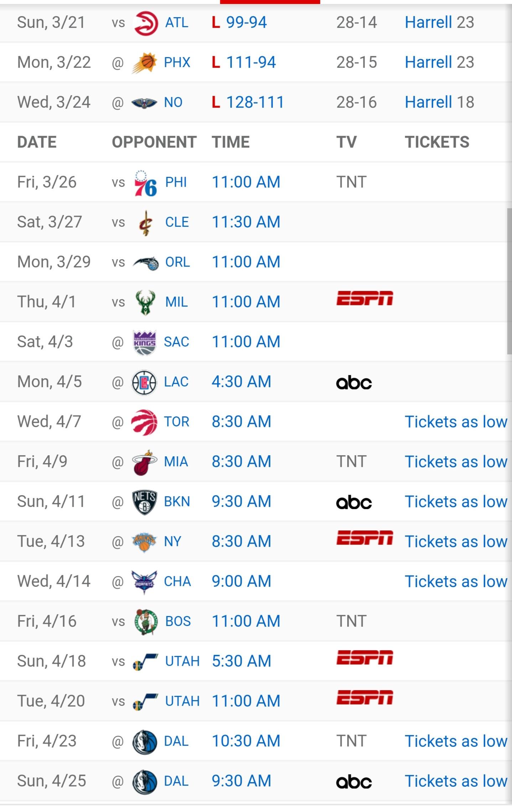
Task: Open the Milwaukee Bucks logo
Action: coord(145,302)
